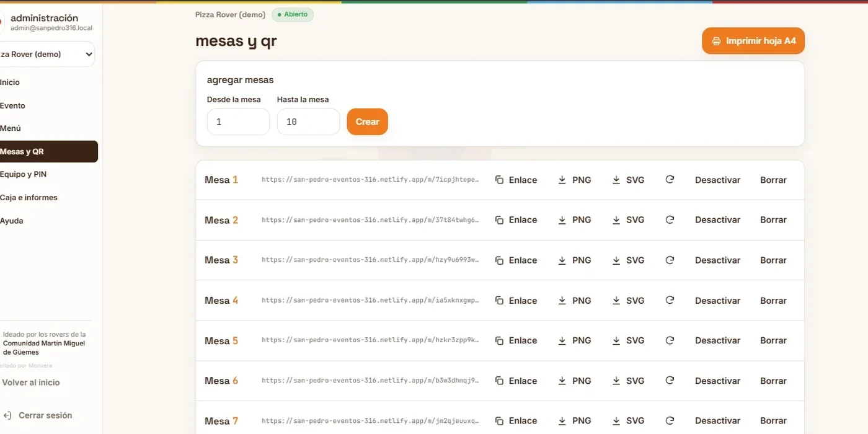Download the SVG for Mesa 3

[629, 260]
